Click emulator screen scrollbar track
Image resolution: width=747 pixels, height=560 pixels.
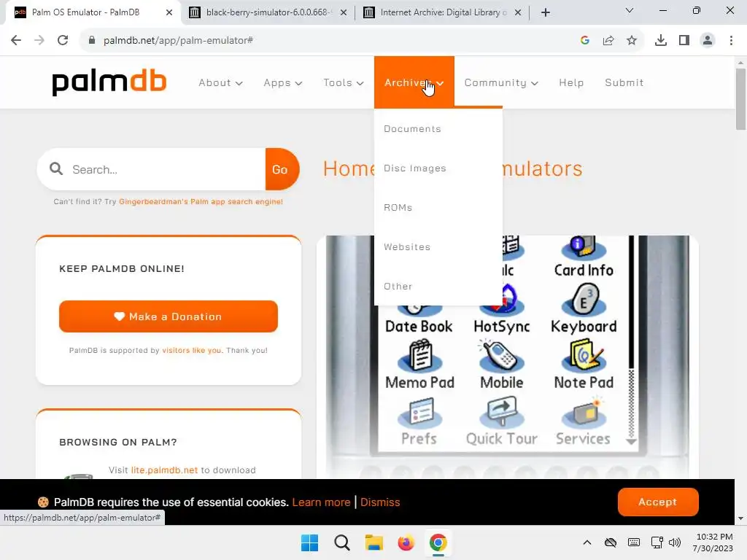(x=631, y=402)
